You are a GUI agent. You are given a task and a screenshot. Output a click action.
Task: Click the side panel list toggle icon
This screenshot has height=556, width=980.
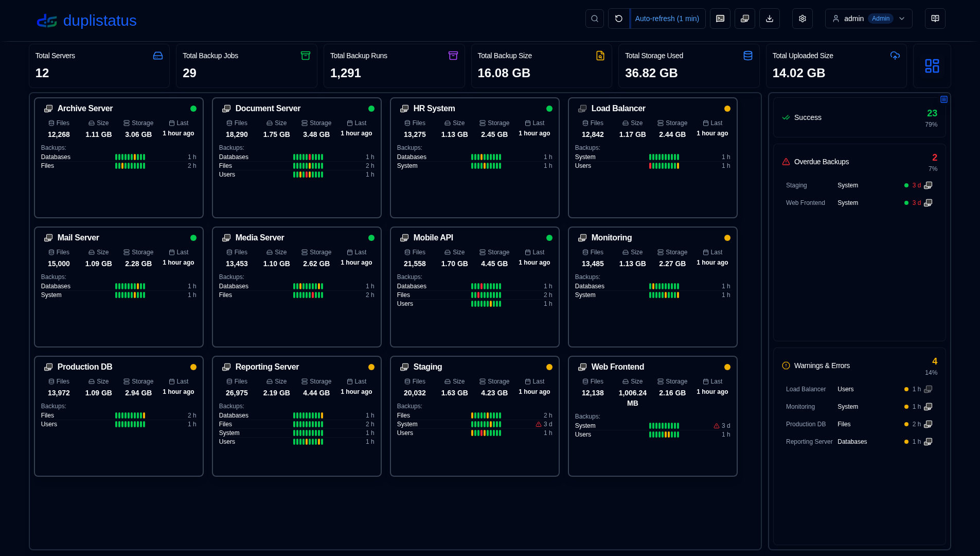click(944, 99)
